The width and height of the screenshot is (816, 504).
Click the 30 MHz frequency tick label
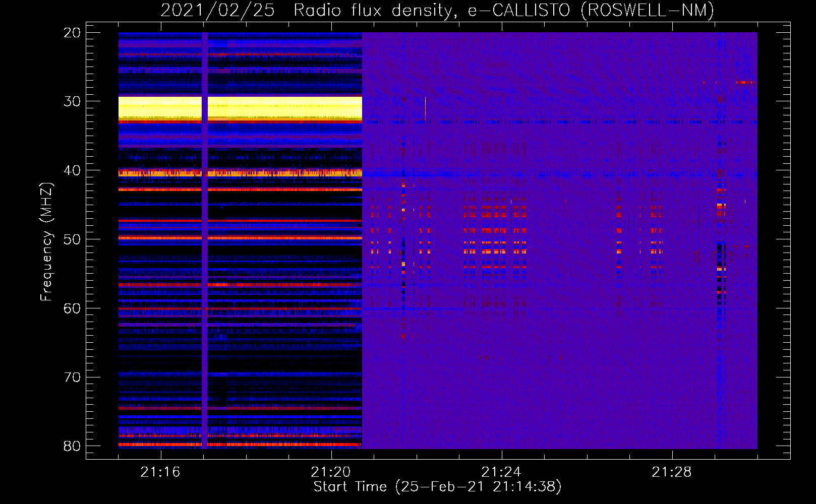(72, 101)
